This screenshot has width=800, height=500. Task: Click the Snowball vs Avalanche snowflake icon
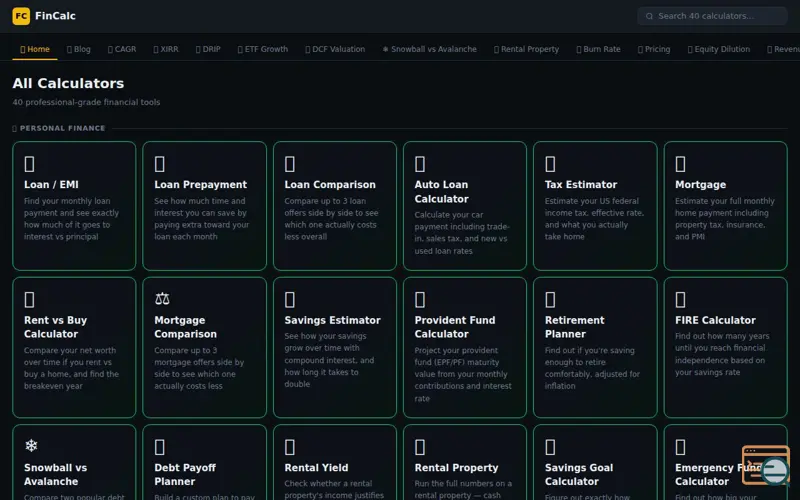point(31,446)
